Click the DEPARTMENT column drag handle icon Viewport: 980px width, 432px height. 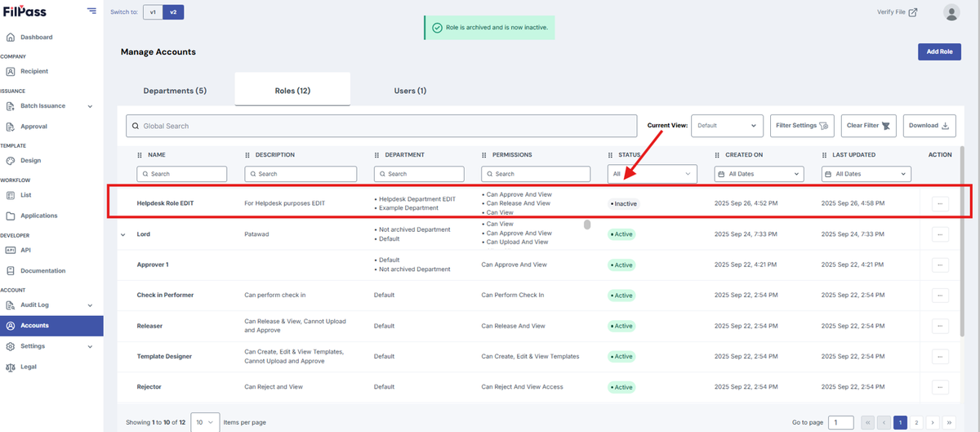click(x=376, y=154)
